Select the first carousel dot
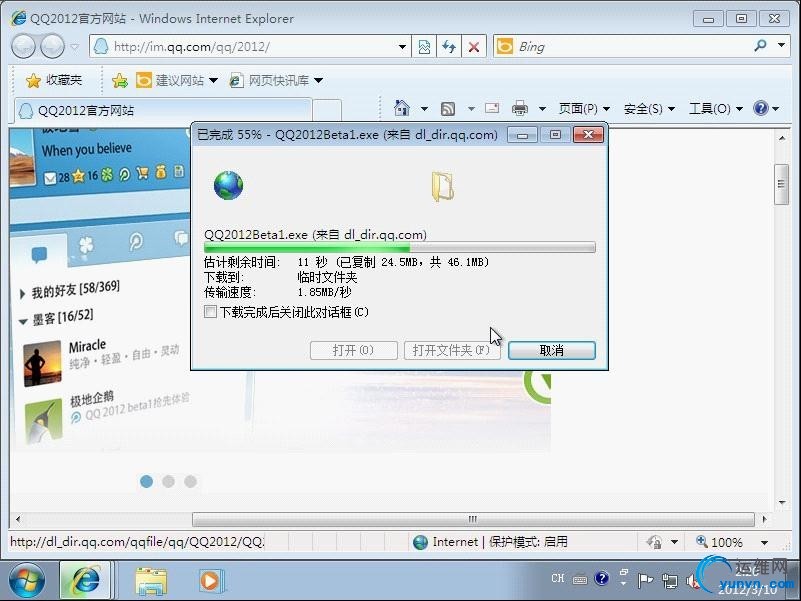 click(x=147, y=481)
